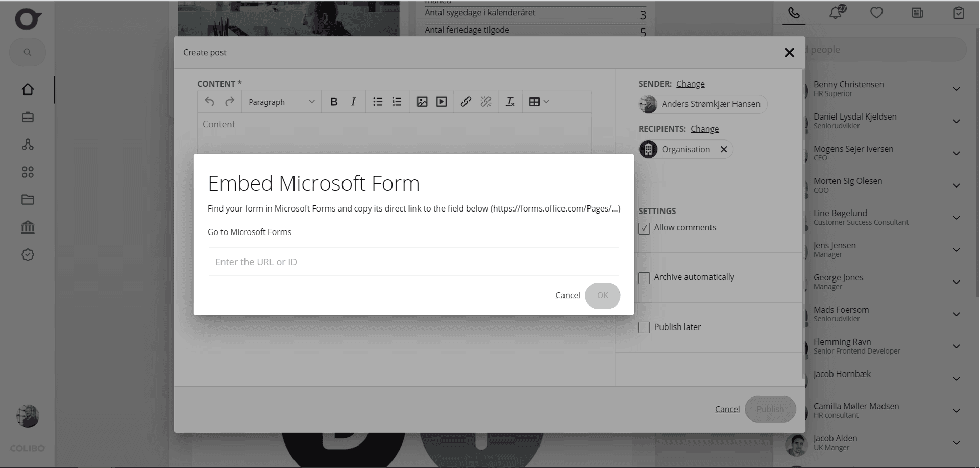
Task: Toggle the Allow comments checkbox
Action: [644, 228]
